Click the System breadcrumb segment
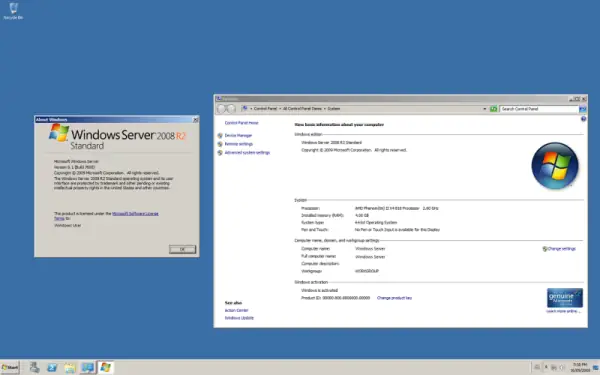This screenshot has height=375, width=600. (x=334, y=109)
